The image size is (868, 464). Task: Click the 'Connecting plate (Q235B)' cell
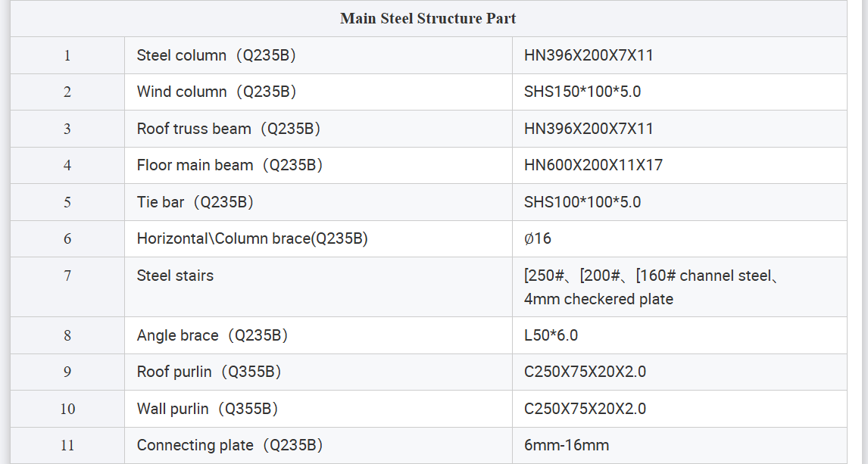pyautogui.click(x=229, y=445)
